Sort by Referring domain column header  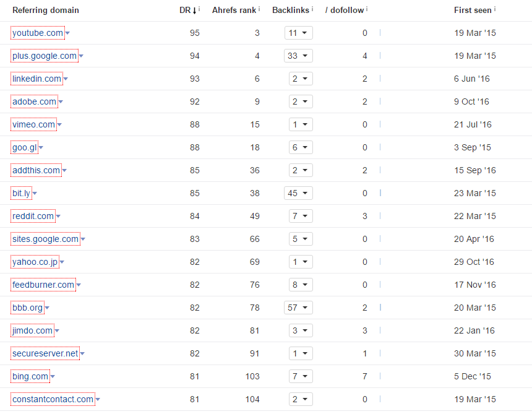coord(46,10)
